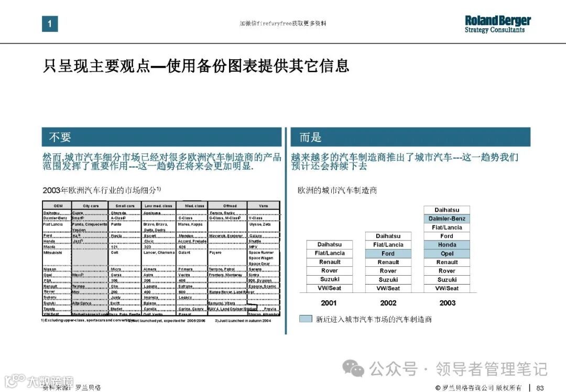Viewport: 566px width, 392px height.
Task: Click "Suzuki" in the 2003 column
Action: (447, 280)
